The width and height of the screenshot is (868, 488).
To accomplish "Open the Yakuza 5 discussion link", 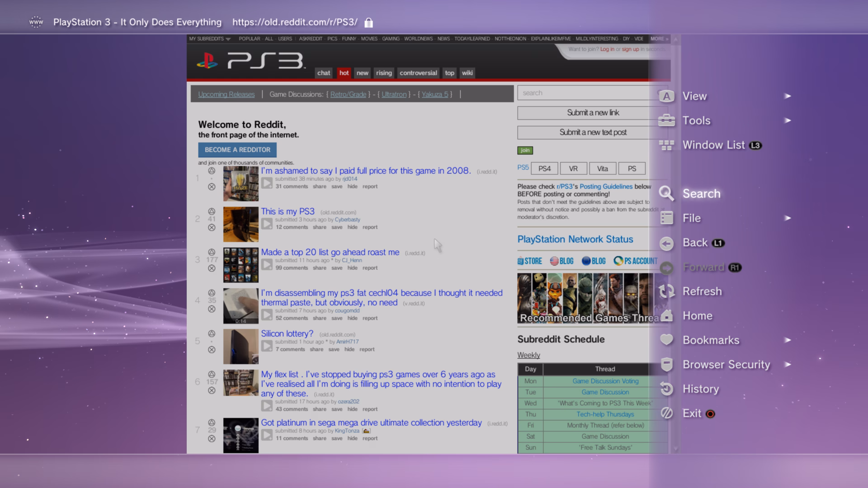I will point(434,94).
